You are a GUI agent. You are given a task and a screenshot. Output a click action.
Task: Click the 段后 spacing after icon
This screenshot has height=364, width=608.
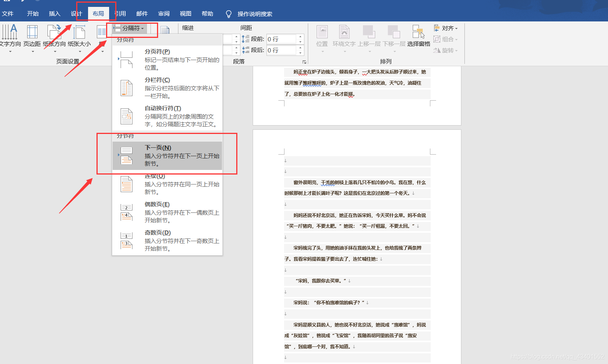(246, 50)
